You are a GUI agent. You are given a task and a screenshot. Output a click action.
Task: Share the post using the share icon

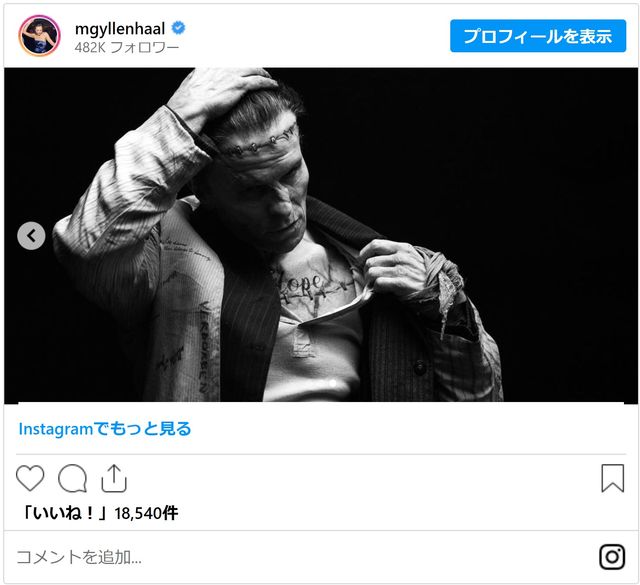tap(114, 478)
